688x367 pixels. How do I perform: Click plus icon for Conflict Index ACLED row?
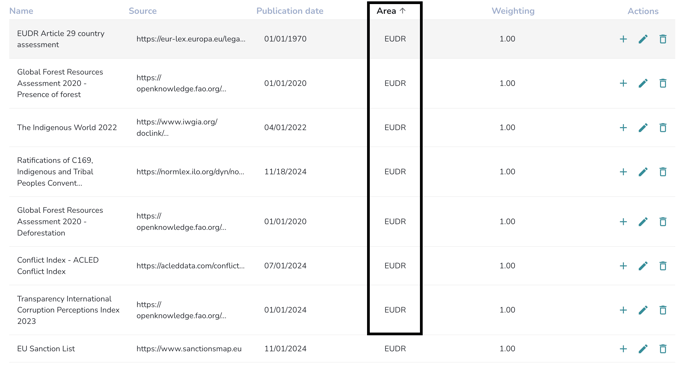pyautogui.click(x=623, y=266)
